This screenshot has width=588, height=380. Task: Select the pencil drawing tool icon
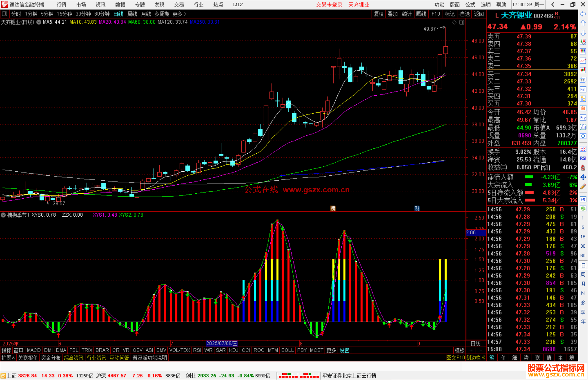tap(583, 187)
